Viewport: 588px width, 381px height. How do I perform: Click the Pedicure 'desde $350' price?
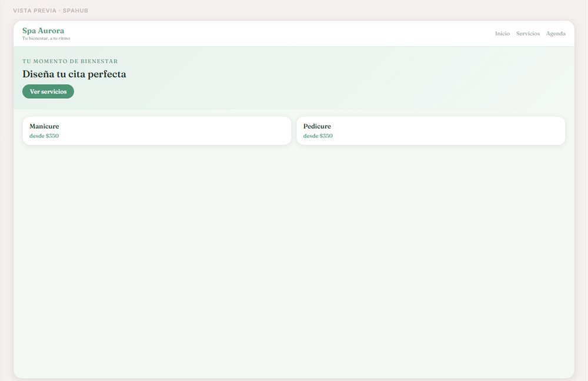click(x=318, y=136)
